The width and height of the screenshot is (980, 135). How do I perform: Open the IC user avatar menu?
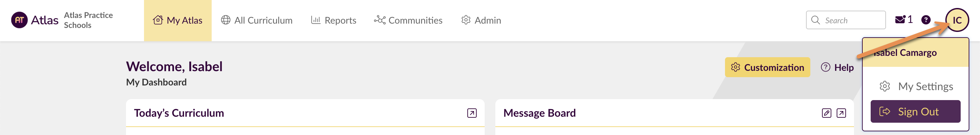[957, 20]
